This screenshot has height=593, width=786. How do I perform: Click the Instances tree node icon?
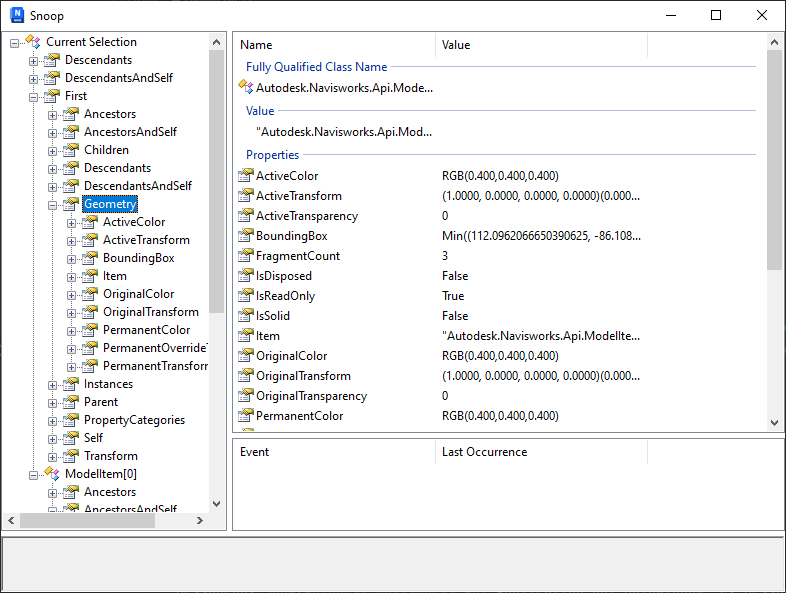pyautogui.click(x=71, y=384)
